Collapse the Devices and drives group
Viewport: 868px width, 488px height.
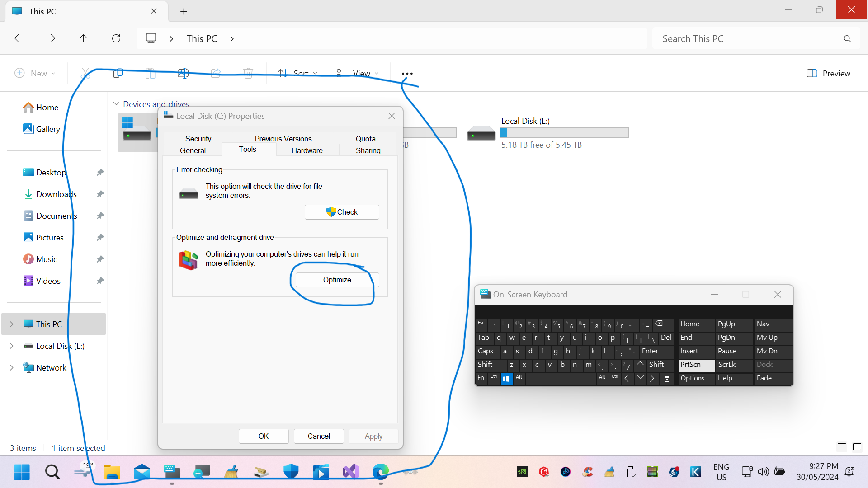117,104
